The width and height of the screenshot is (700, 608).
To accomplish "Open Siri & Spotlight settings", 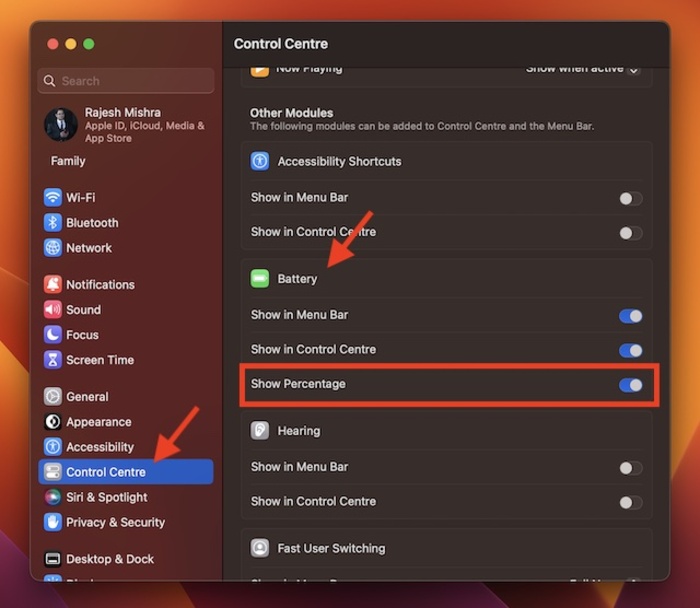I will pyautogui.click(x=126, y=497).
